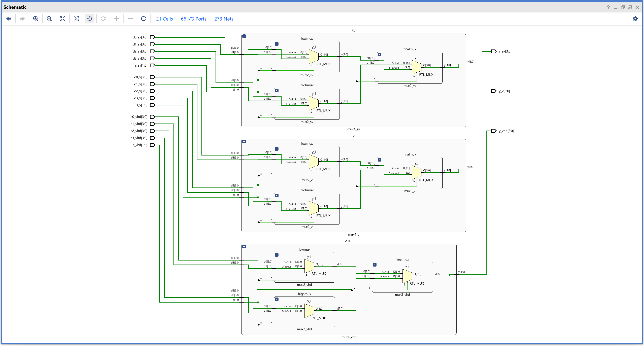Toggle the autofit selected objects crosshair
The image size is (644, 346).
pos(90,19)
